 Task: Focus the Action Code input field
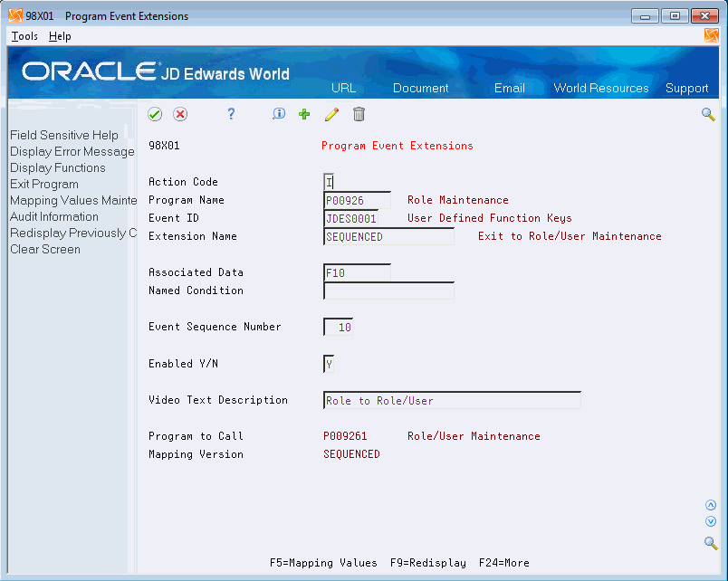(329, 182)
